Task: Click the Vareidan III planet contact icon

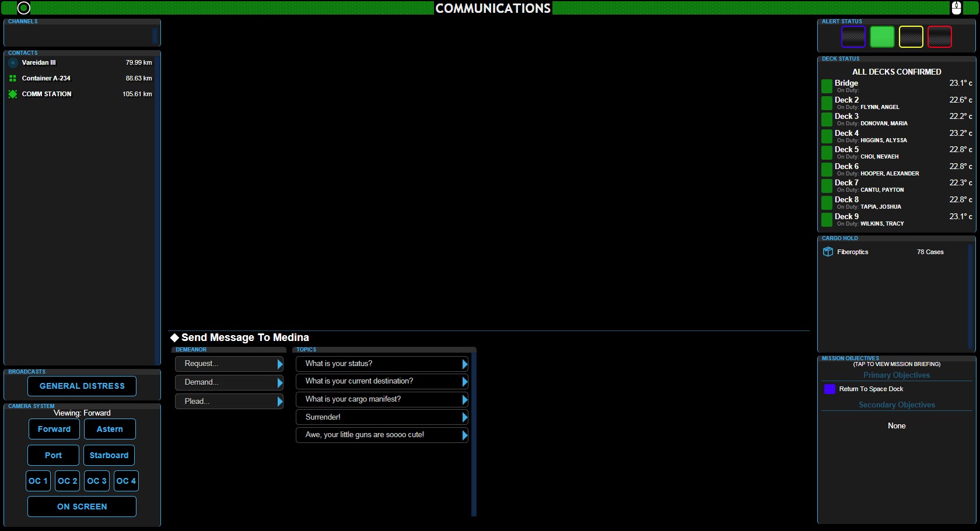Action: click(13, 63)
